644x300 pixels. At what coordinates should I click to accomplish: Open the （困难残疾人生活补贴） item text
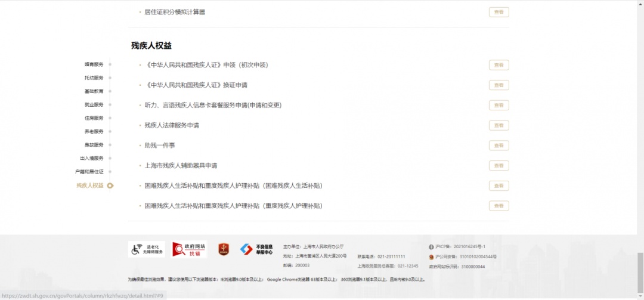233,185
